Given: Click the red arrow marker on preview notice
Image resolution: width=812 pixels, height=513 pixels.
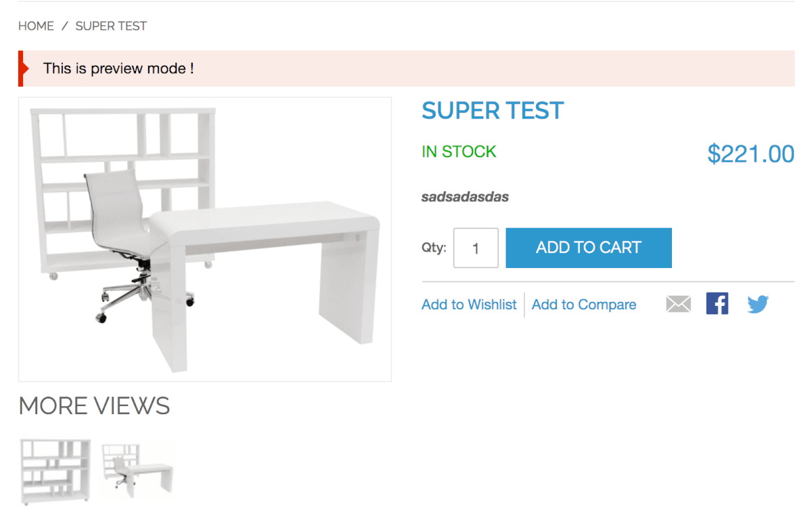Looking at the screenshot, I should 23,68.
